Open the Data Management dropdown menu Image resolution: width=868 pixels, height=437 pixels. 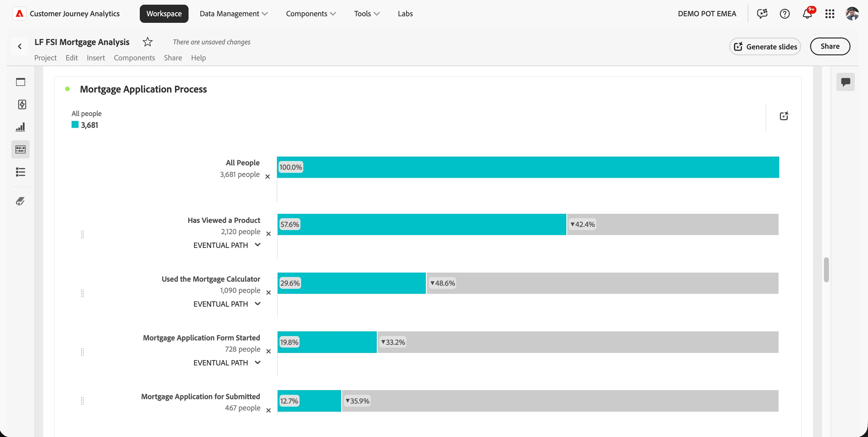(x=234, y=14)
